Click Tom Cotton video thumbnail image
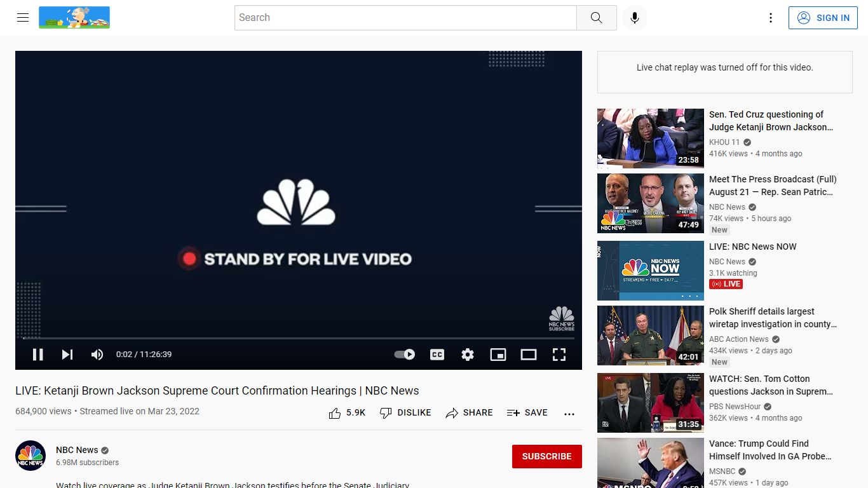The image size is (868, 488). tap(651, 402)
